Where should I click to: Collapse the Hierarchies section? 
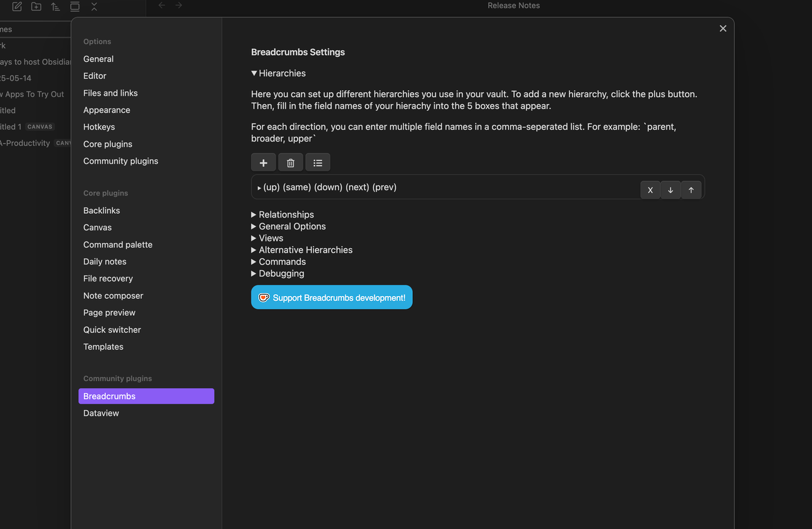[x=278, y=73]
